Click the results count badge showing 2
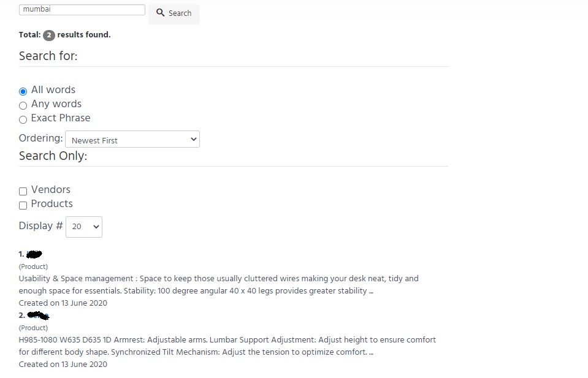Image resolution: width=588 pixels, height=378 pixels. 49,36
